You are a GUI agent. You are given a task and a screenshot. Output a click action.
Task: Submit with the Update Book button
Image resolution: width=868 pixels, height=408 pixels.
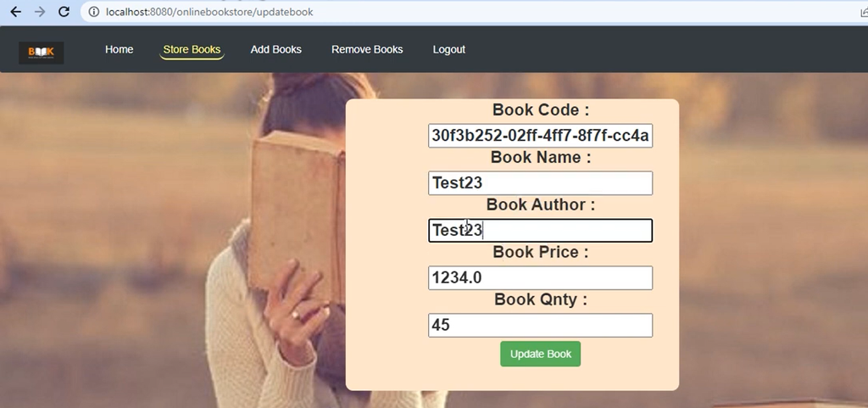point(540,354)
